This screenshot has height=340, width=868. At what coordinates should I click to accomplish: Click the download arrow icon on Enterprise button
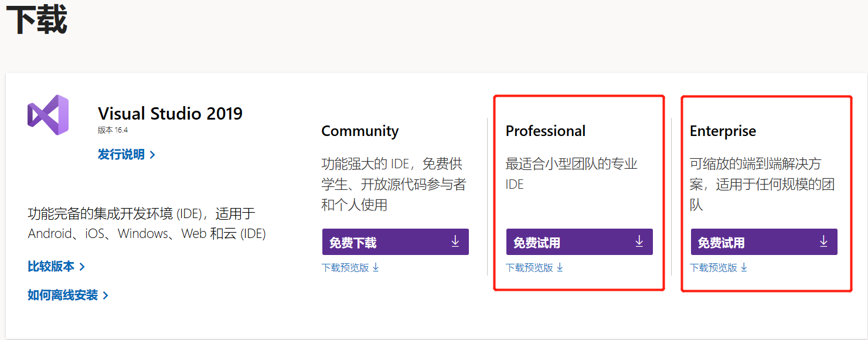tap(823, 242)
